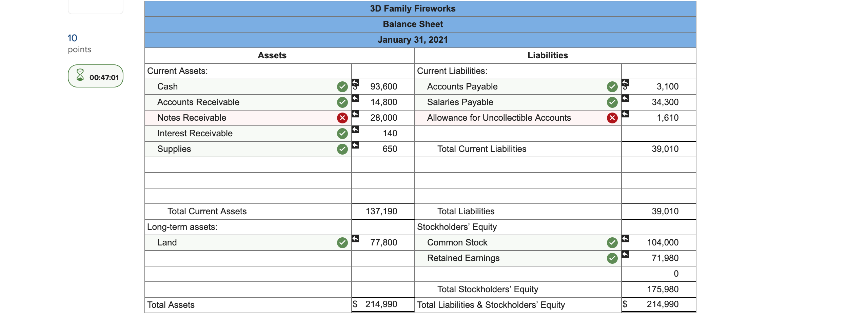Click the 137,190 Total Current Assets value

pos(381,212)
